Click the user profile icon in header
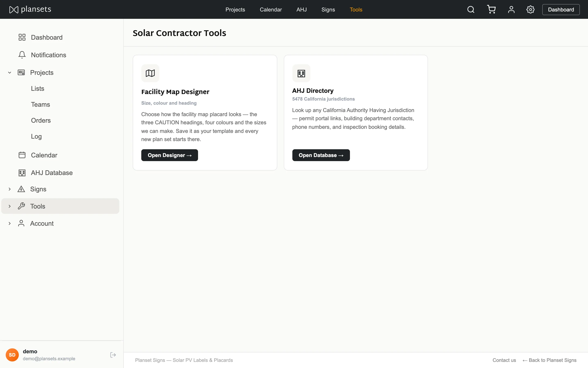Screen dimensions: 588x368 point(511,9)
